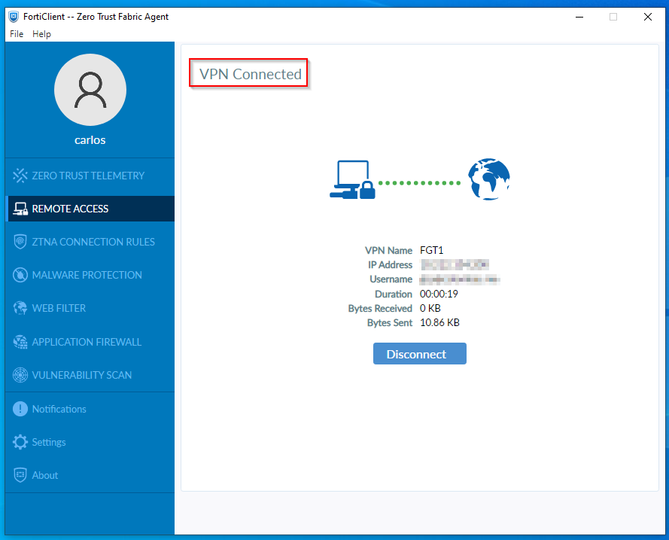This screenshot has width=669, height=540.
Task: Open About page label
Action: (x=45, y=475)
